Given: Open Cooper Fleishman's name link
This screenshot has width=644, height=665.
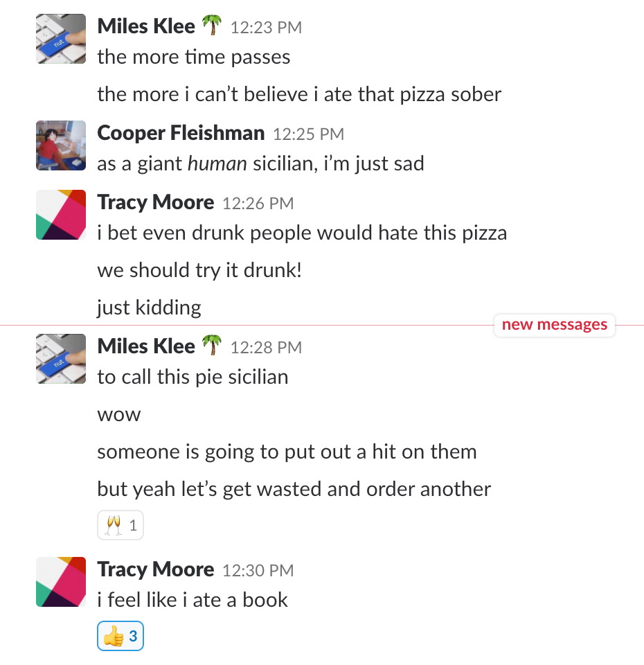Looking at the screenshot, I should (181, 133).
